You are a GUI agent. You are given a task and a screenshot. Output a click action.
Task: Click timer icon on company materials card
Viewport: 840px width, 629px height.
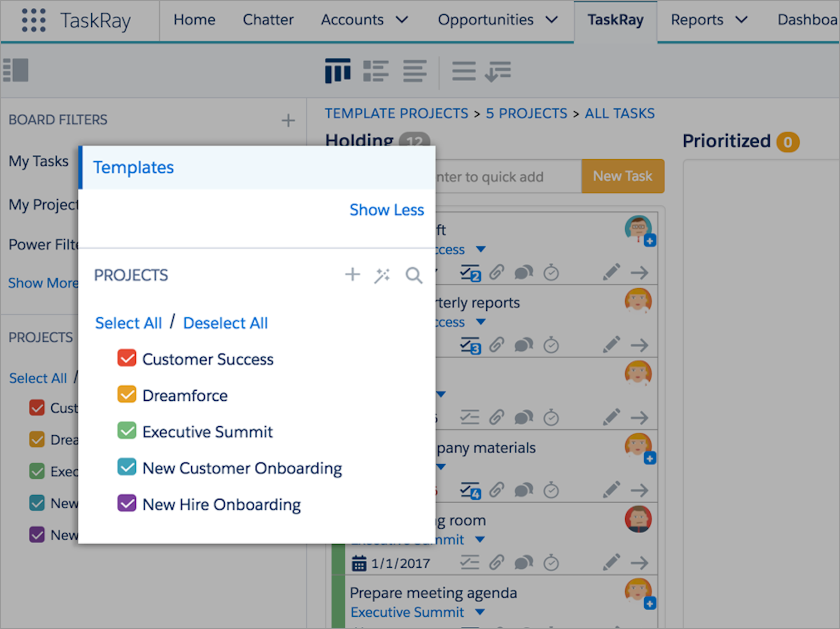coord(551,490)
